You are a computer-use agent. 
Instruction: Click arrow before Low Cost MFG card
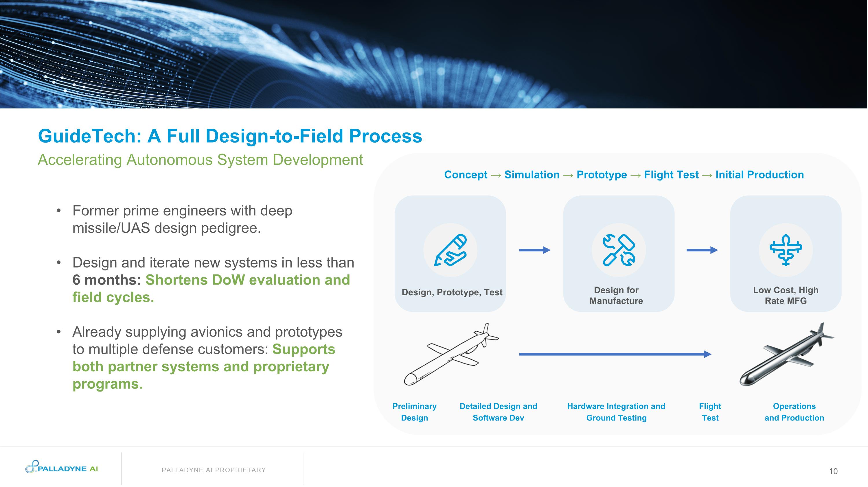point(702,250)
